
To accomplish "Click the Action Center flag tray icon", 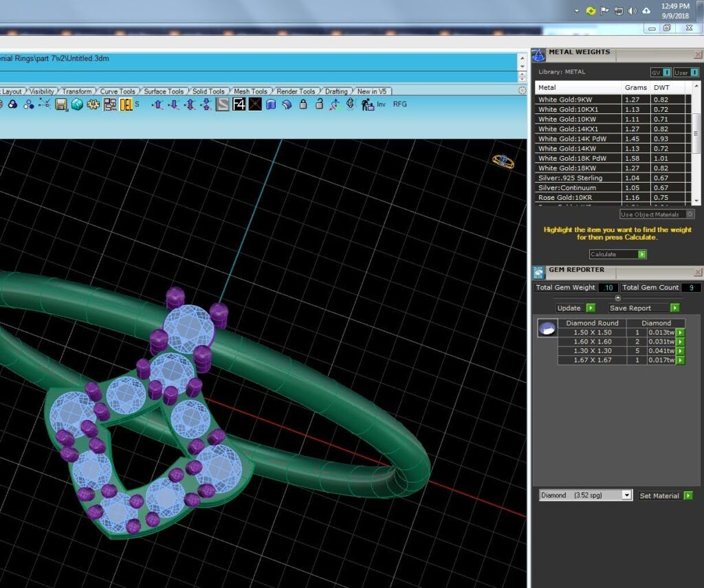I will click(605, 11).
